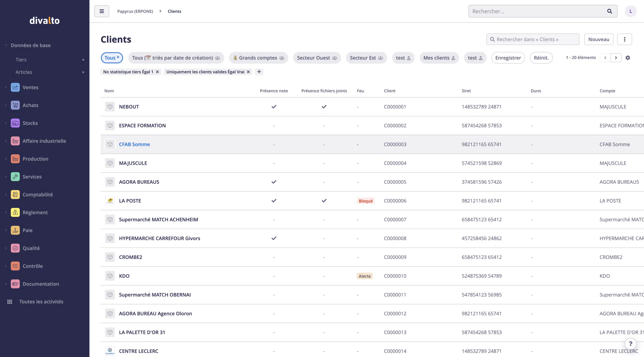644x357 pixels.
Task: Click the hamburger menu toggle icon
Action: [x=102, y=11]
